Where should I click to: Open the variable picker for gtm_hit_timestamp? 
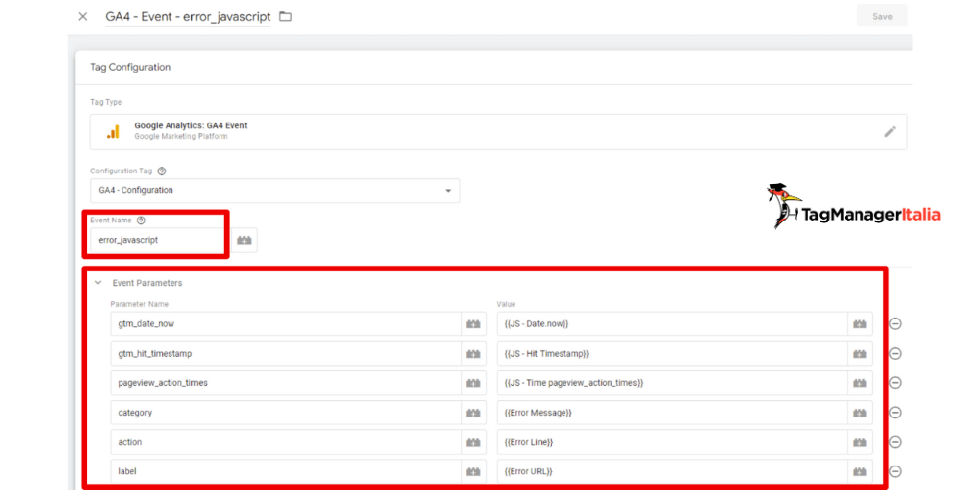(473, 353)
